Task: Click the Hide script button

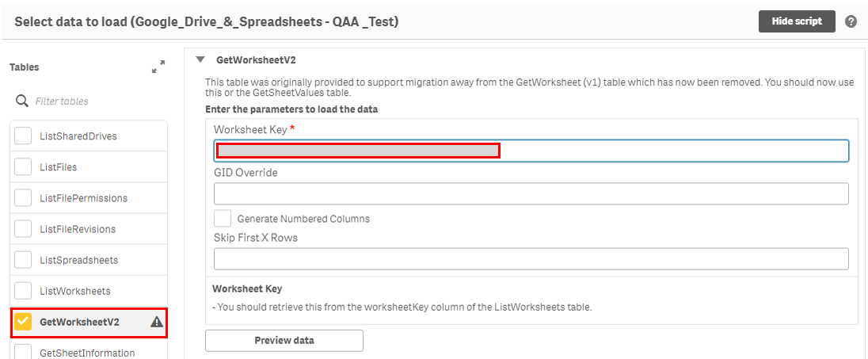Action: pos(797,21)
